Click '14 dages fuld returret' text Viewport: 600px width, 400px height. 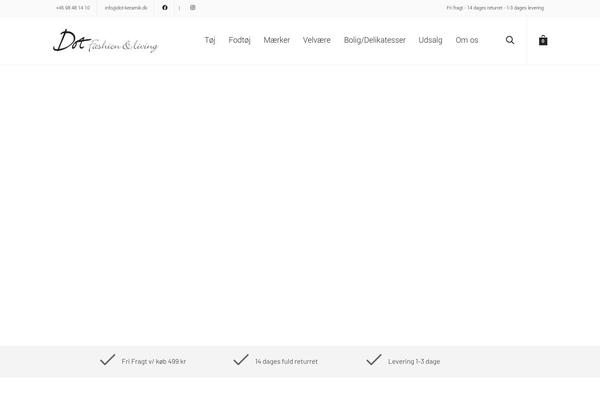(286, 361)
